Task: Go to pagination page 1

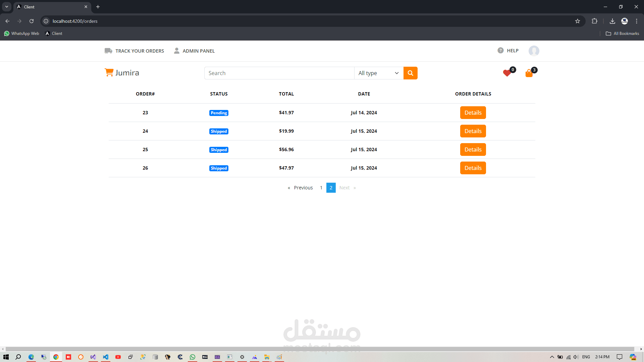Action: pyautogui.click(x=321, y=188)
